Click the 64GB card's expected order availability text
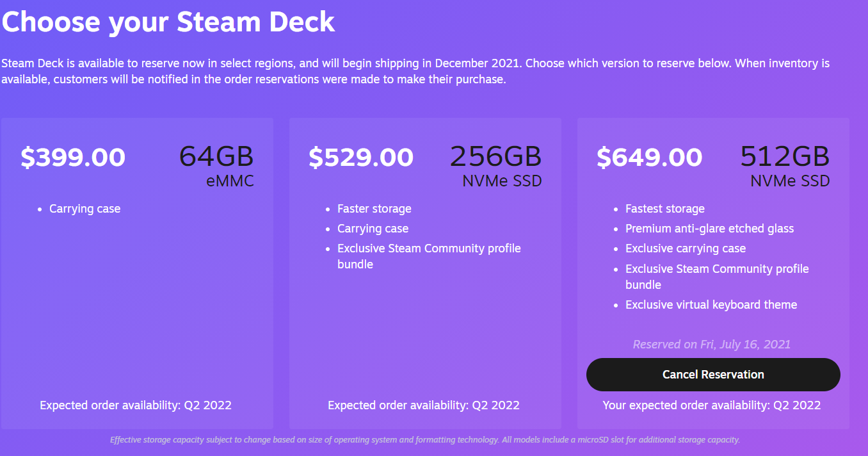This screenshot has width=868, height=456. tap(136, 405)
